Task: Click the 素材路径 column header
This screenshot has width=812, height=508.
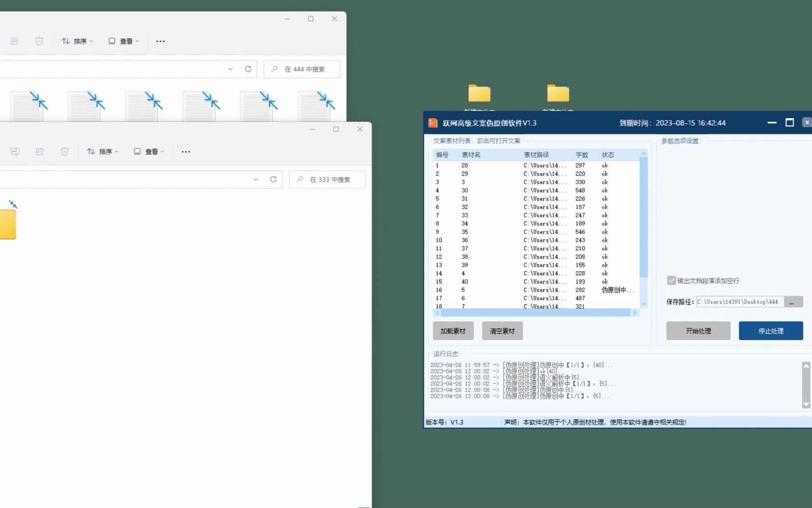Action: click(547, 155)
